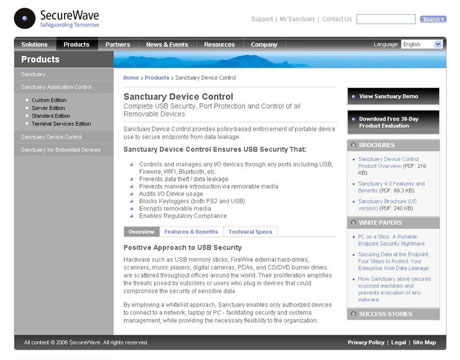The width and height of the screenshot is (460, 360).
Task: Switch to the Overview tab
Action: (142, 232)
